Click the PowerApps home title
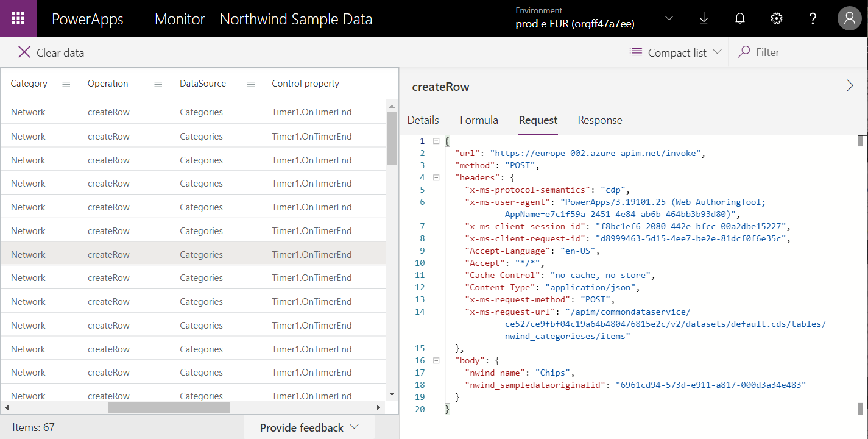The width and height of the screenshot is (868, 439). (x=88, y=19)
